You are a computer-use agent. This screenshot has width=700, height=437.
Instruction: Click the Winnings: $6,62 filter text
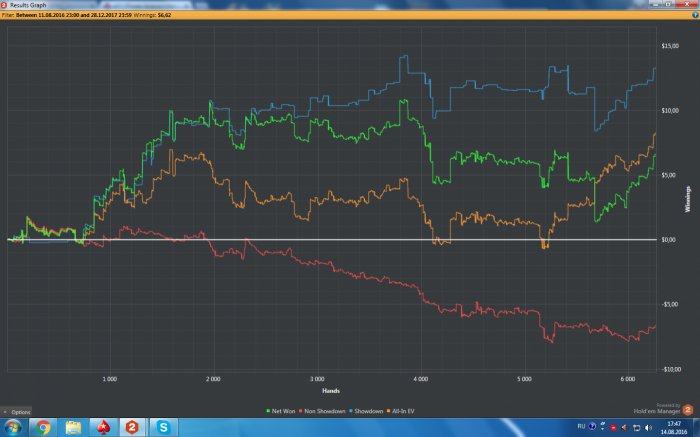pyautogui.click(x=152, y=15)
